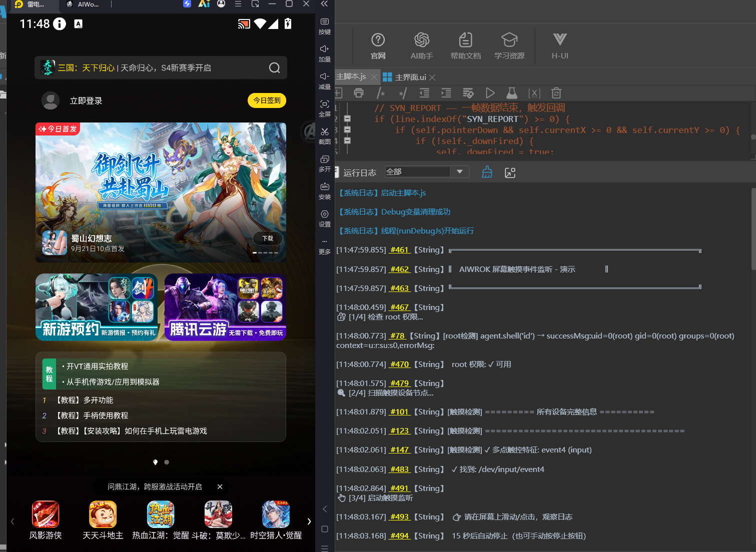Open the log filter dropdown showing 全部
The width and height of the screenshot is (756, 552).
427,171
